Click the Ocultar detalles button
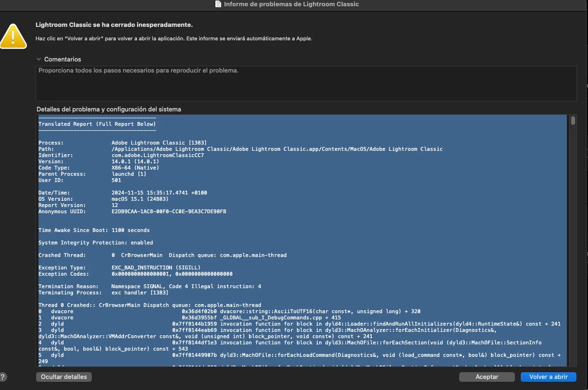The width and height of the screenshot is (588, 390). tap(64, 377)
